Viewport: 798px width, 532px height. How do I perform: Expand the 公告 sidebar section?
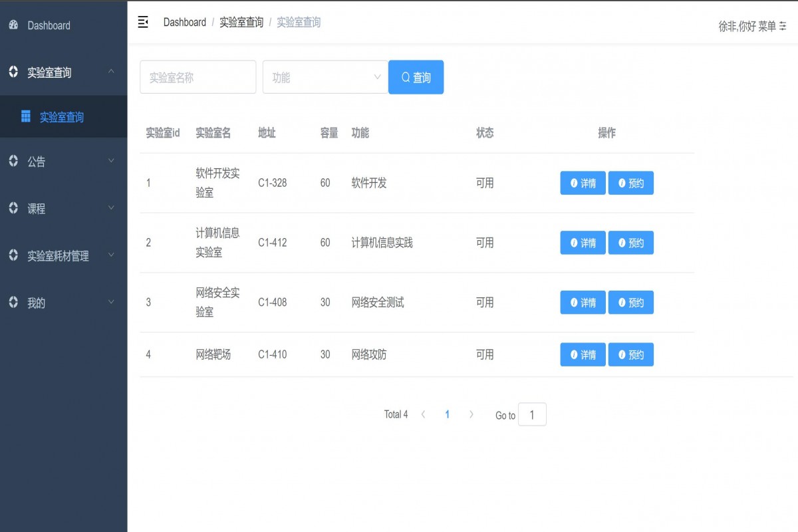click(111, 161)
